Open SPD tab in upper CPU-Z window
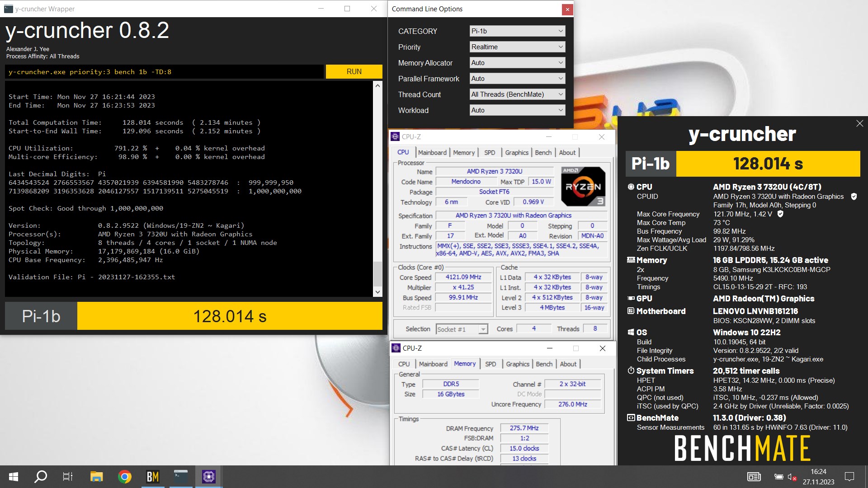868x488 pixels. point(490,153)
